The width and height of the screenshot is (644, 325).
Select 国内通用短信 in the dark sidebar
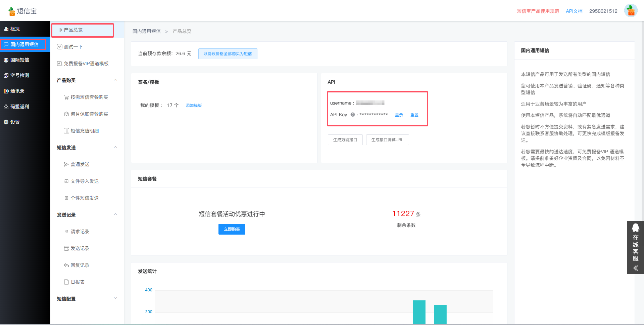coord(25,44)
